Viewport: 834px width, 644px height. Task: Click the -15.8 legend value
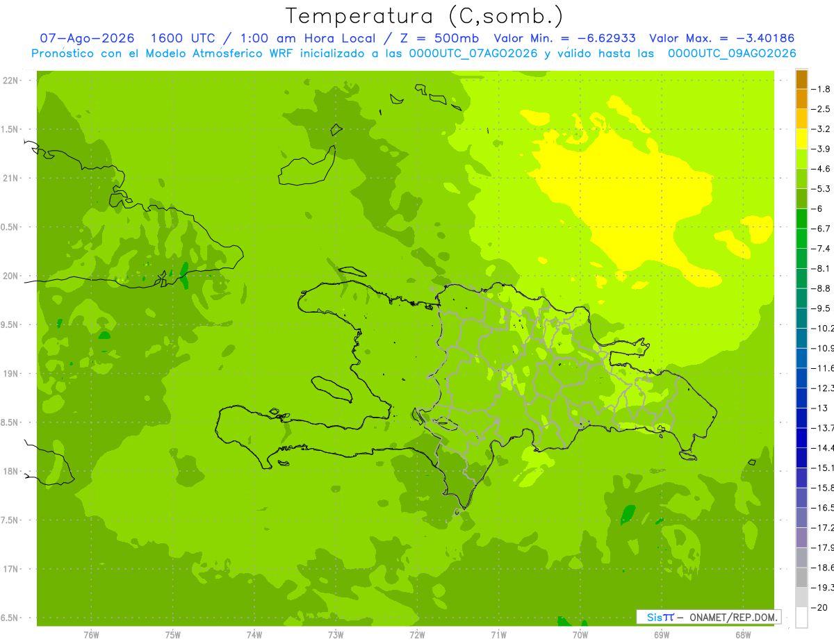[x=823, y=488]
